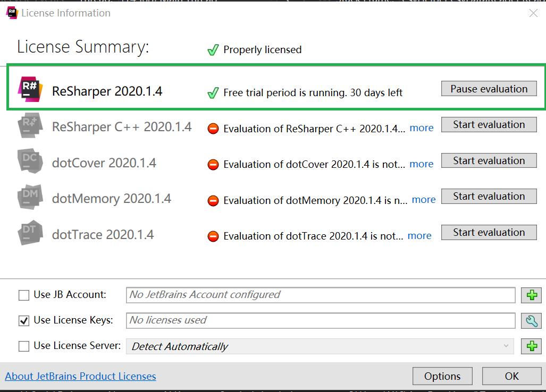Viewport: 546px width, 392px height.
Task: Click the dotTrace product icon
Action: (x=30, y=233)
